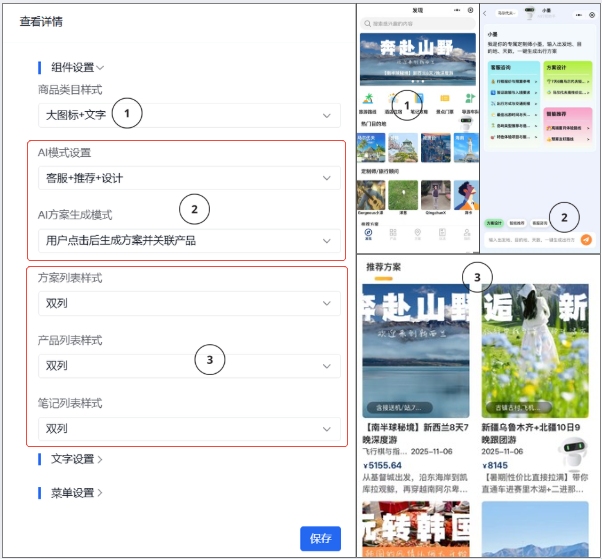Expand the 菜单设置 section
The height and width of the screenshot is (559, 602).
tap(76, 492)
